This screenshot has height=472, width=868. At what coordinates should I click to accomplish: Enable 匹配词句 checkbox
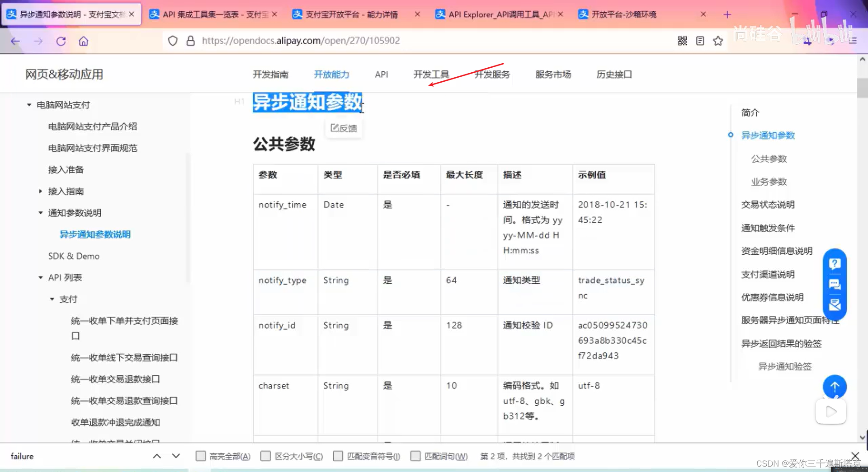[x=415, y=456]
